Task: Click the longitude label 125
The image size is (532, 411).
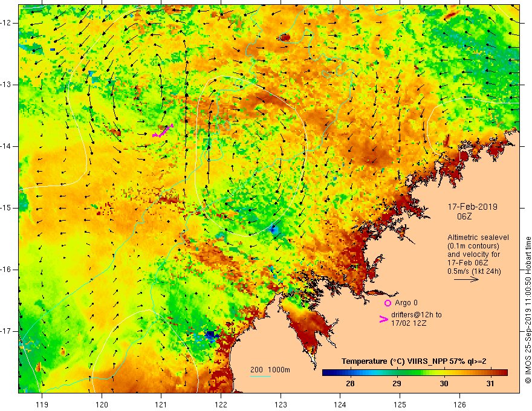Action: [400, 404]
